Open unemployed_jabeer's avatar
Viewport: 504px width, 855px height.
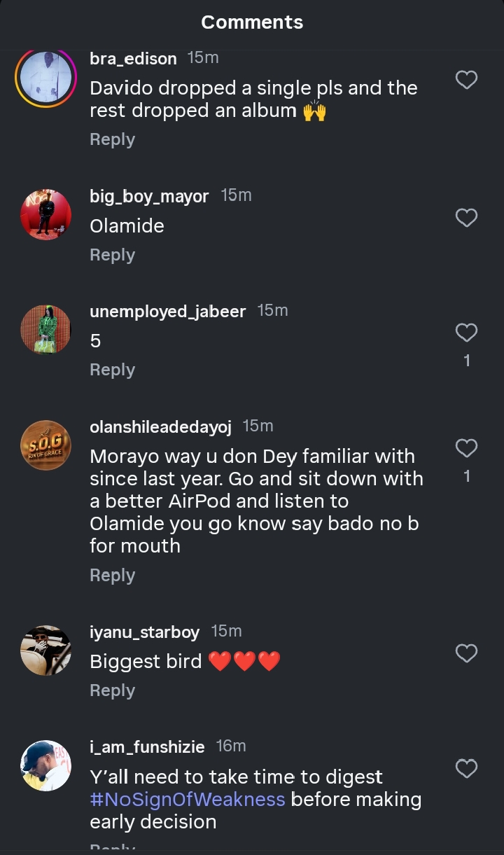[45, 330]
